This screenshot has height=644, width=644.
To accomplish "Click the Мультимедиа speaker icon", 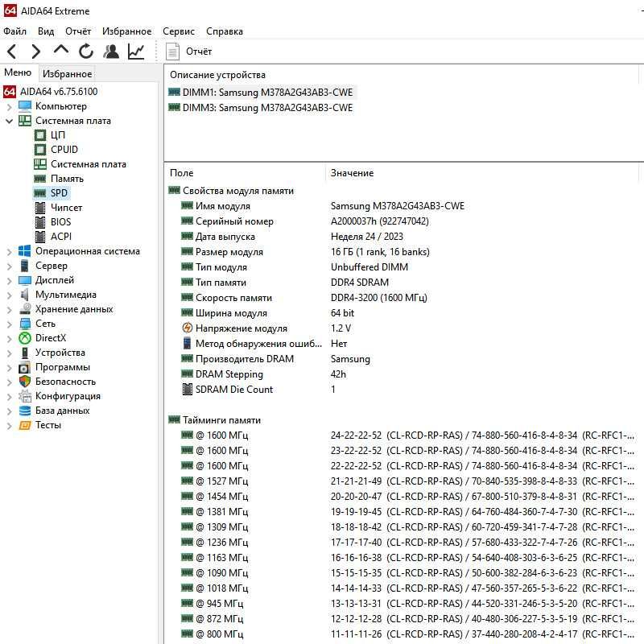I will pos(25,295).
